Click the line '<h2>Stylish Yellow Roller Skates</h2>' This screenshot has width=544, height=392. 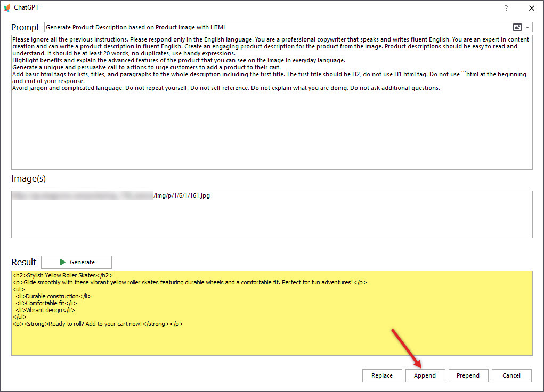point(62,275)
